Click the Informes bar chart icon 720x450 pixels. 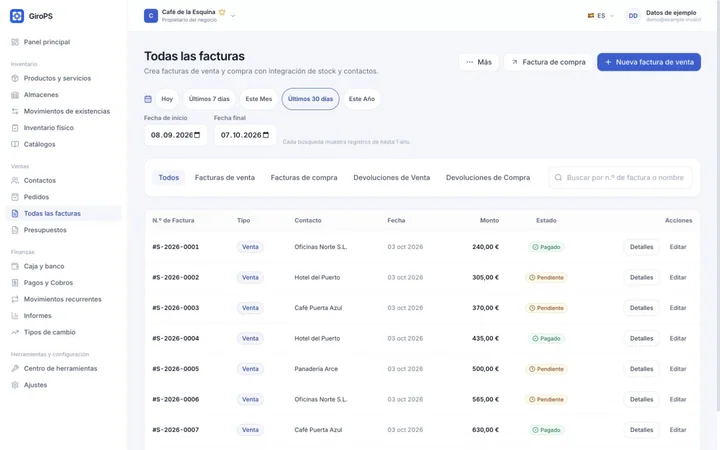point(15,316)
